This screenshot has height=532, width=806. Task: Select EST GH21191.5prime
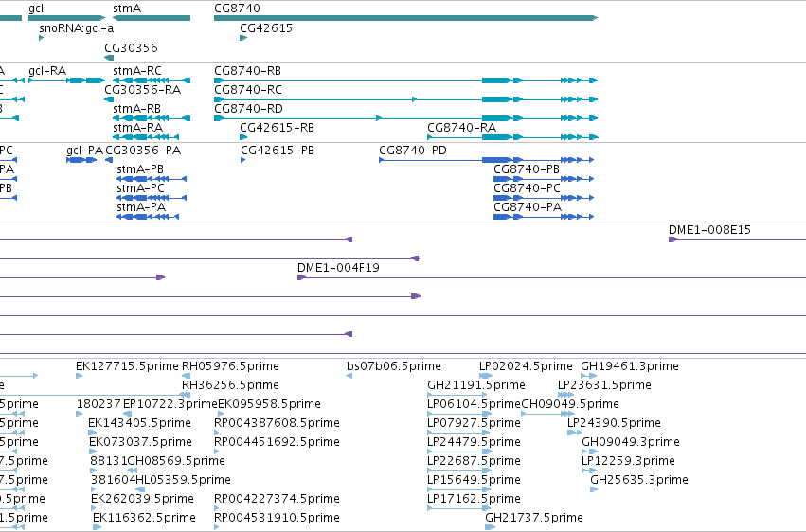point(476,385)
